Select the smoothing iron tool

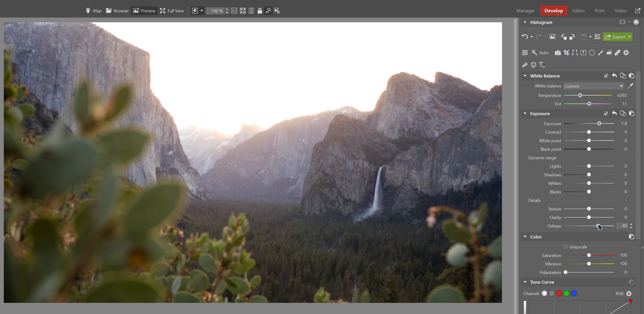point(609,53)
